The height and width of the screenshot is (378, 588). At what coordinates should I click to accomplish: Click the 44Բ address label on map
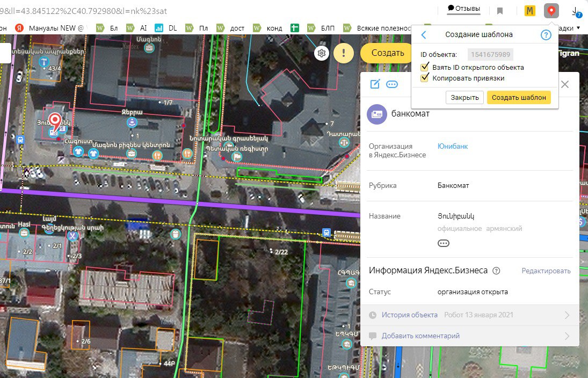point(170,364)
